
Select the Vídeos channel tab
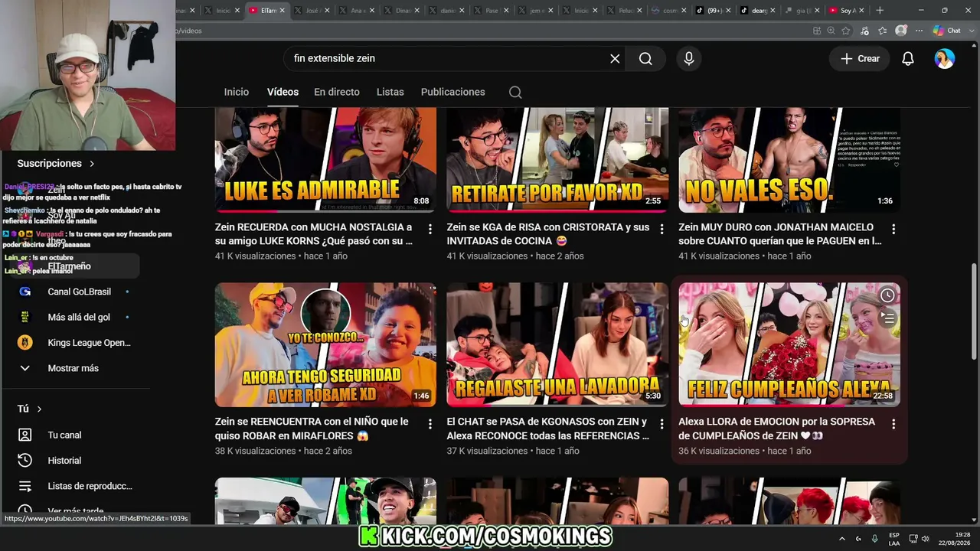pos(283,92)
